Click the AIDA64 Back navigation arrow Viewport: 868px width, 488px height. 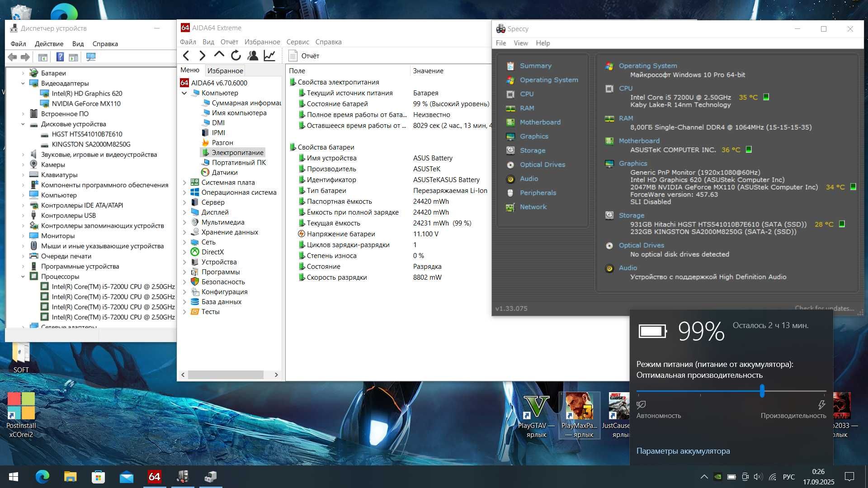[x=186, y=56]
